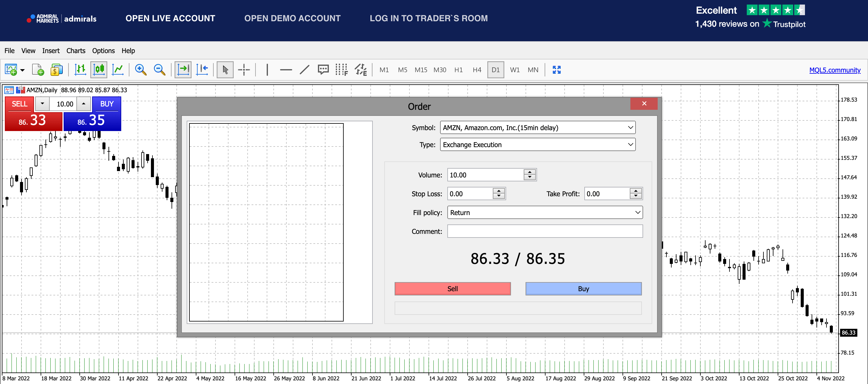The height and width of the screenshot is (384, 868).
Task: Select the arrow cursor tool
Action: click(x=225, y=70)
